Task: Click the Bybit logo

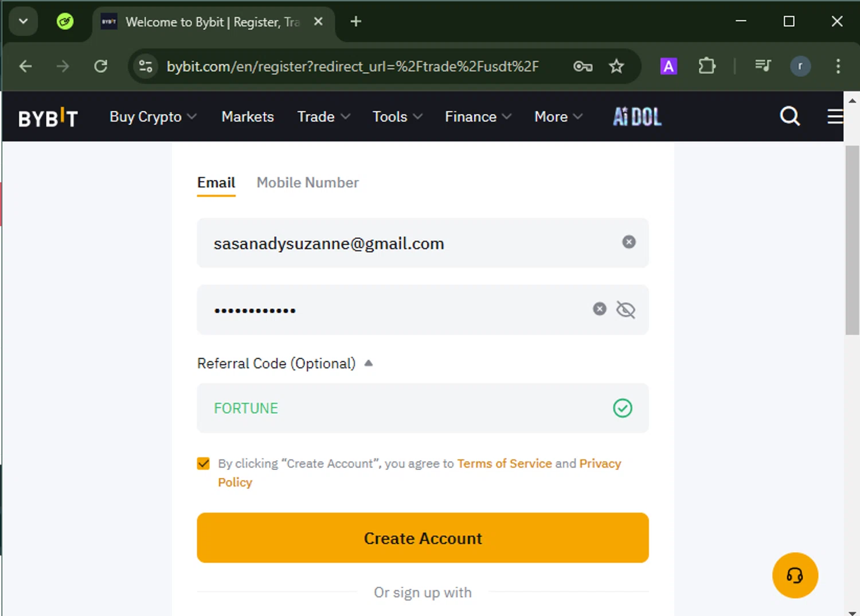Action: [48, 117]
